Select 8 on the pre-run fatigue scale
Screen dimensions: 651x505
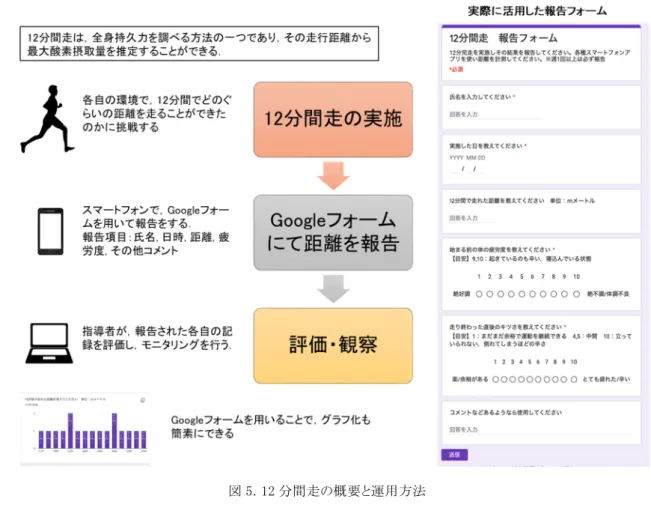[x=553, y=294]
